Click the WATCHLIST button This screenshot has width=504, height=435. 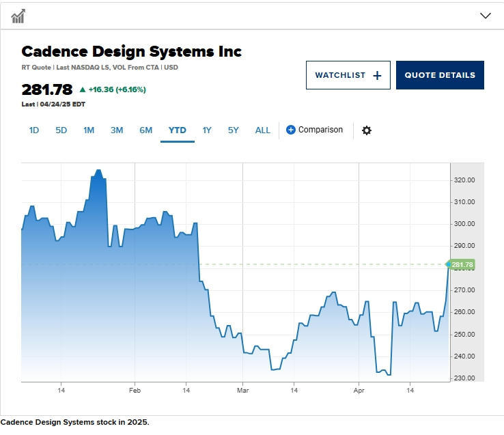tap(348, 75)
